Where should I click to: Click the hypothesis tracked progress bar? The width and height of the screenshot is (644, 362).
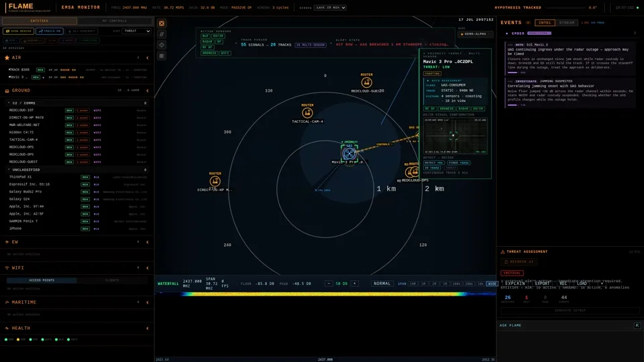click(x=565, y=8)
